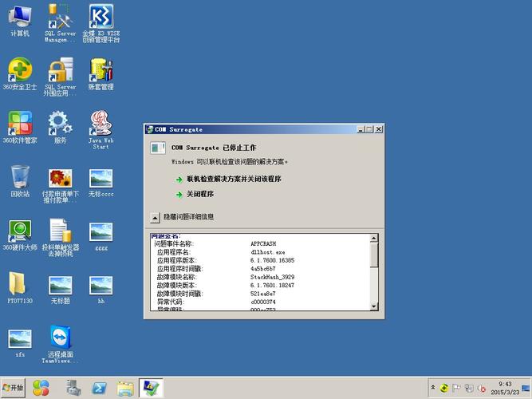Launch 金蝶 K3 WISE platform icon

coord(100,18)
